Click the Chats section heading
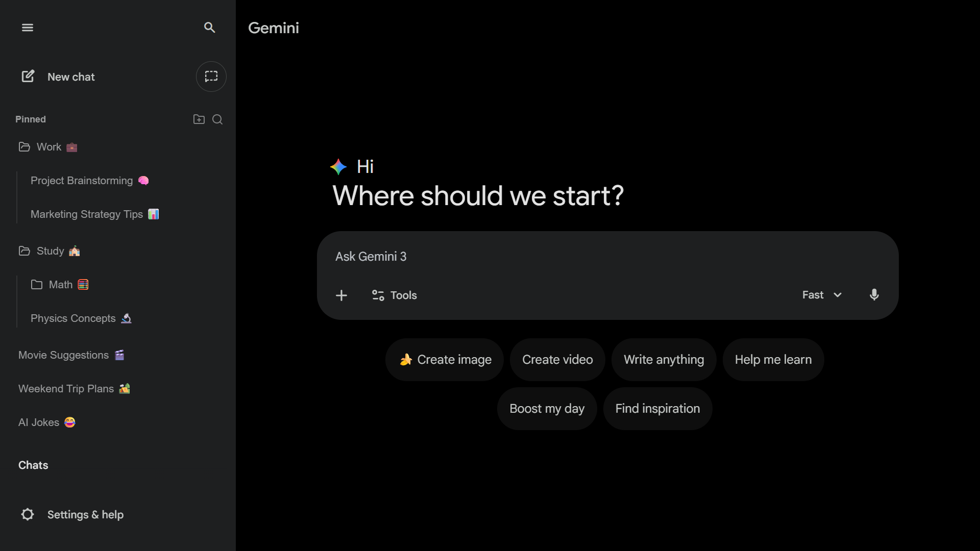 [x=33, y=465]
